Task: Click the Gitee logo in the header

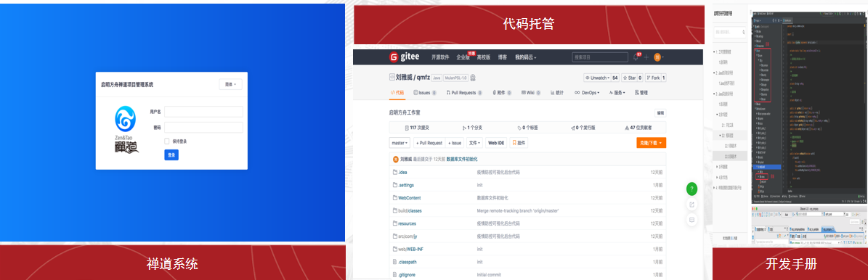Action: 404,57
